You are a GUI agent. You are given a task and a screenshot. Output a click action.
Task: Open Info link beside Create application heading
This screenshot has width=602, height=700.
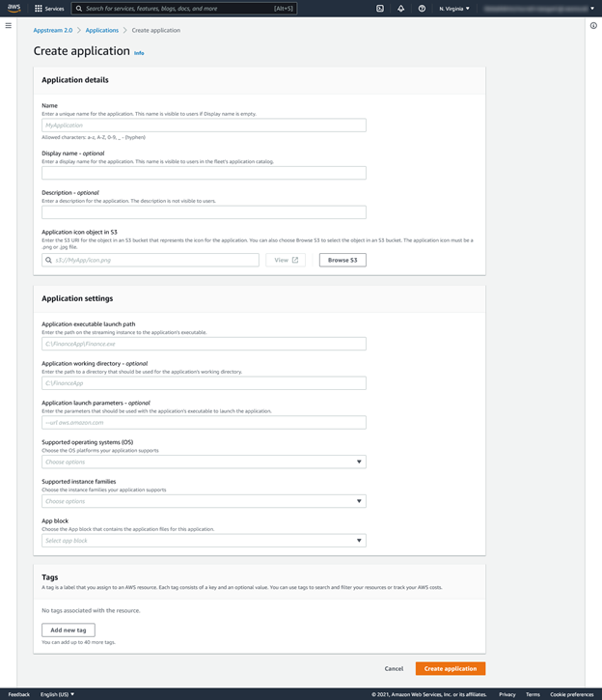click(x=140, y=53)
